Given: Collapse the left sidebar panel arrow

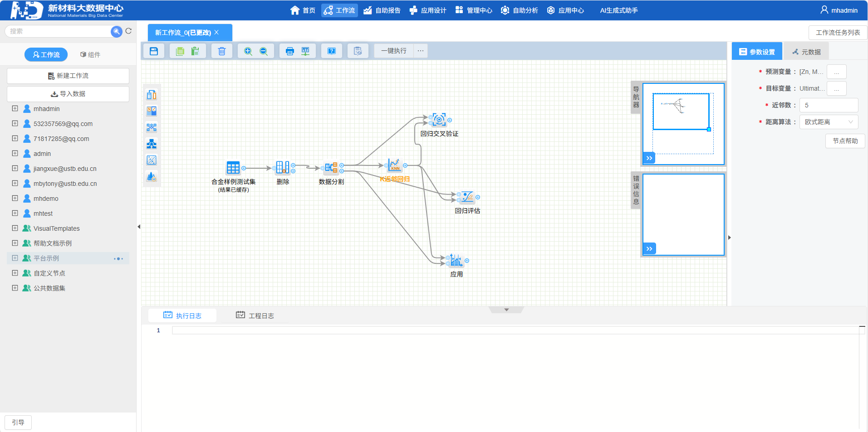Looking at the screenshot, I should tap(139, 227).
